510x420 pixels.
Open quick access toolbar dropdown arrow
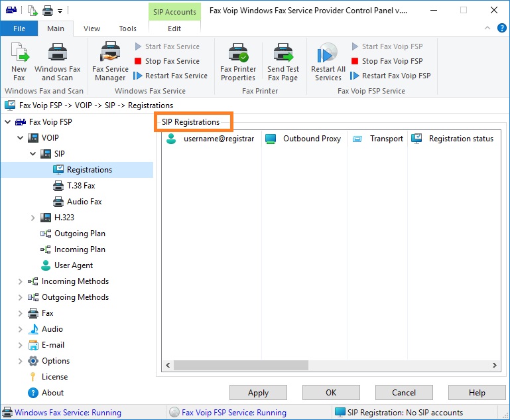pos(60,11)
